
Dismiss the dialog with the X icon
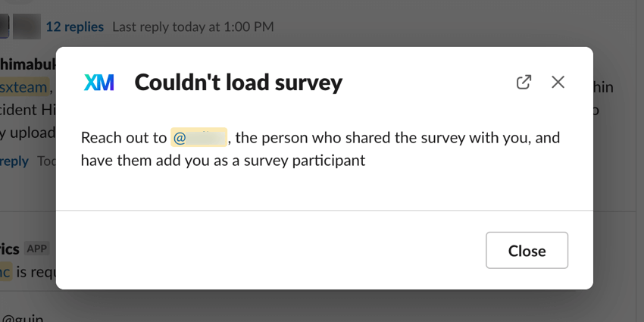pos(558,82)
